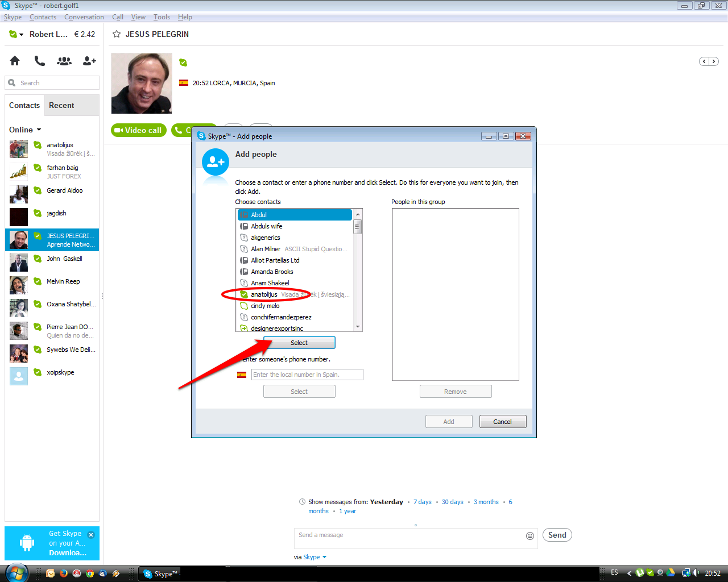The width and height of the screenshot is (728, 582).
Task: Open the emoticon smiley picker
Action: pyautogui.click(x=530, y=535)
